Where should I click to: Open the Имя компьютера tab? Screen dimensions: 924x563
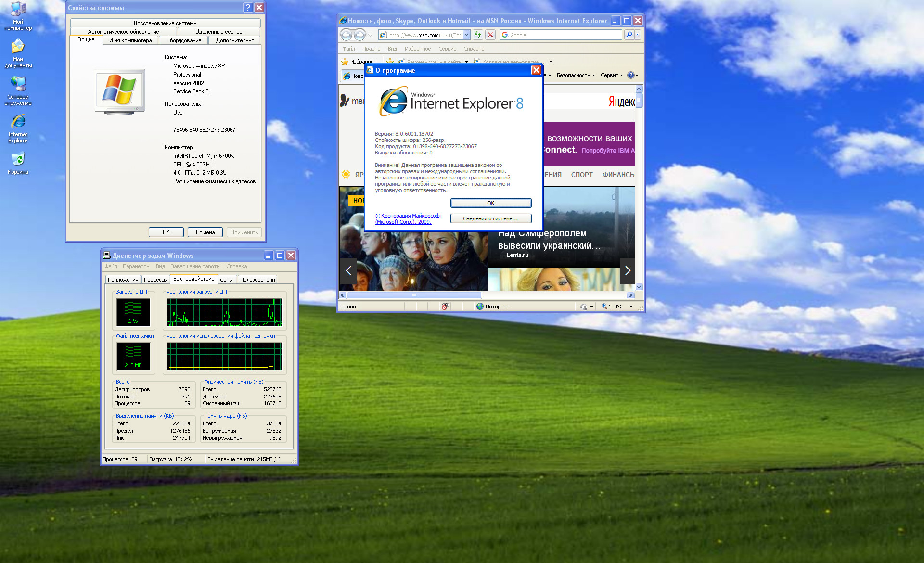coord(130,40)
